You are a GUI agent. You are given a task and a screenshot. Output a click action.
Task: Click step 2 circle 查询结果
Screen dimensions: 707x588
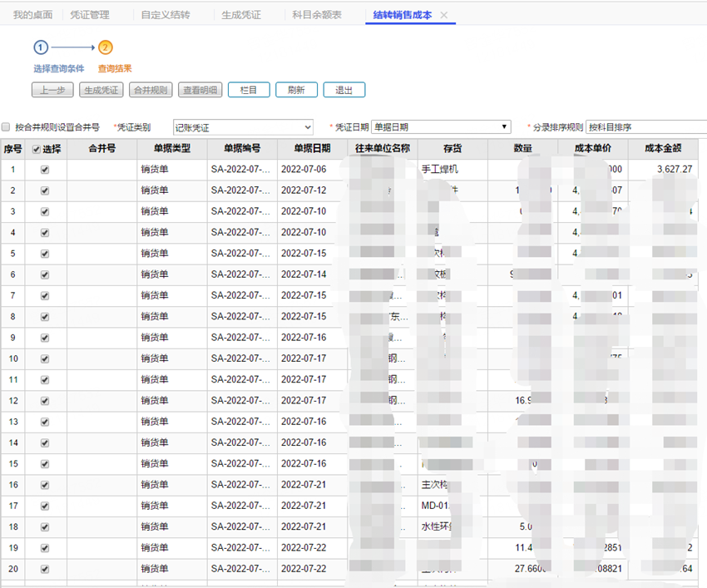tap(106, 47)
